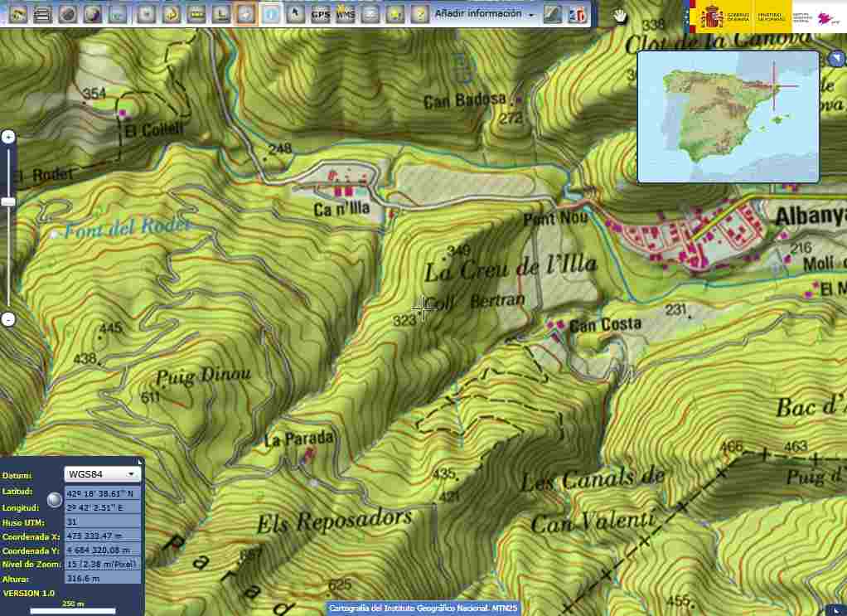Click the 'Can Costa' map label
The height and width of the screenshot is (616, 847).
(x=606, y=325)
